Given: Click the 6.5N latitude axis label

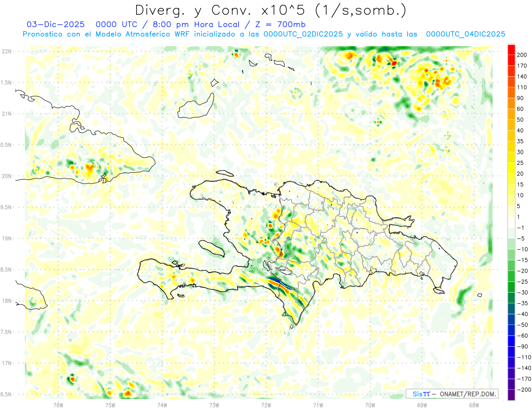Looking at the screenshot, I should pos(7,394).
